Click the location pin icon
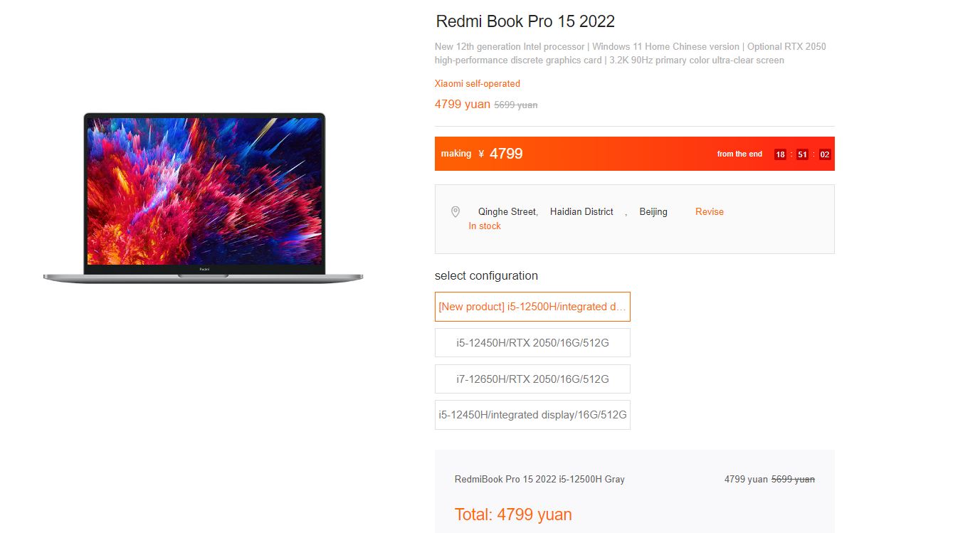The image size is (980, 533). pyautogui.click(x=455, y=212)
